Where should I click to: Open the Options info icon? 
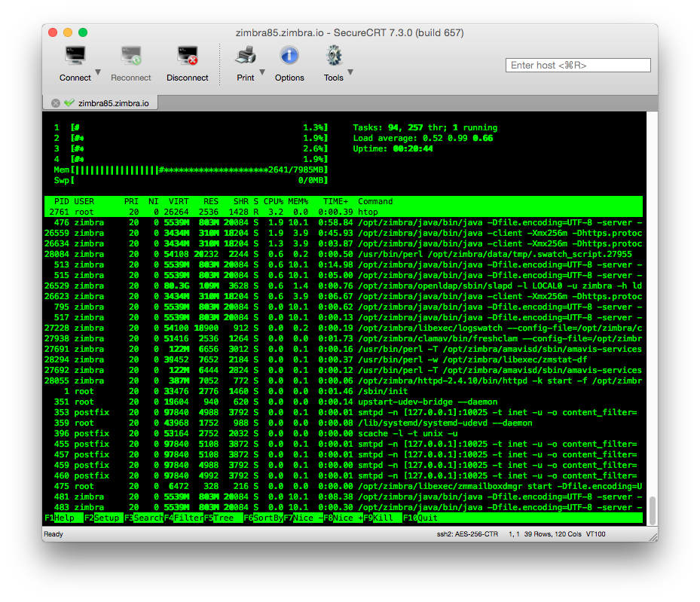tap(289, 56)
